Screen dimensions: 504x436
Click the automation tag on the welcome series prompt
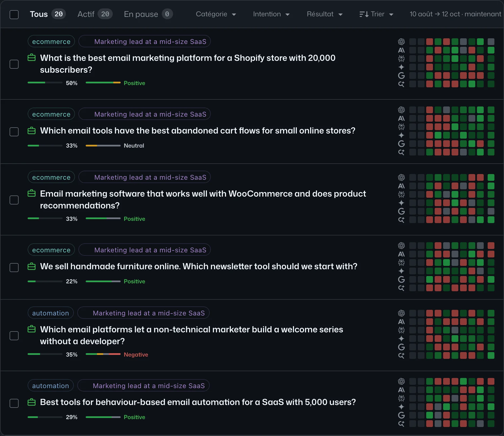pyautogui.click(x=50, y=313)
